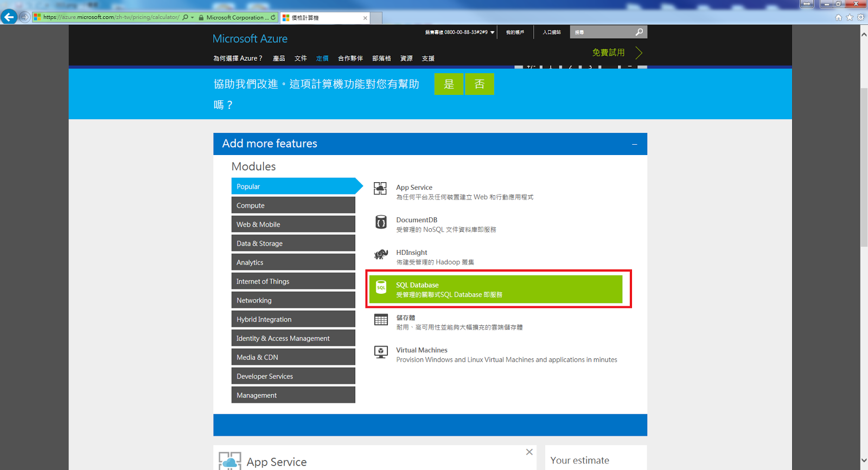Open the sales phone number dropdown
Viewport: 868px width, 470px height.
(x=493, y=33)
